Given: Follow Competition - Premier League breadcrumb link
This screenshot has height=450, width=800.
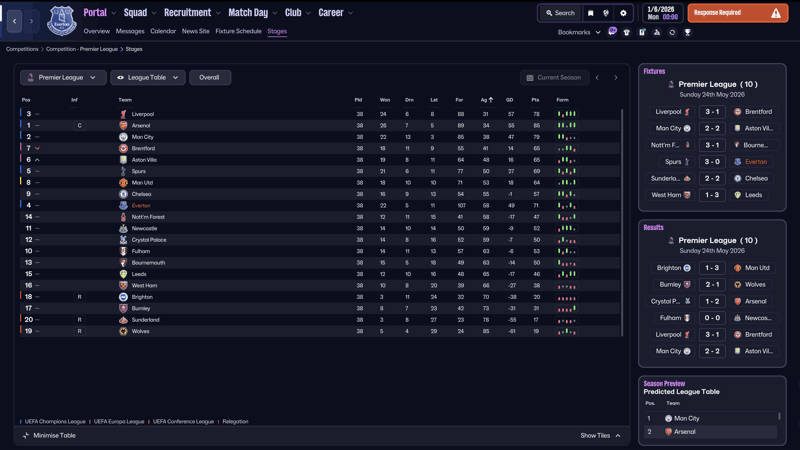Looking at the screenshot, I should pos(82,49).
